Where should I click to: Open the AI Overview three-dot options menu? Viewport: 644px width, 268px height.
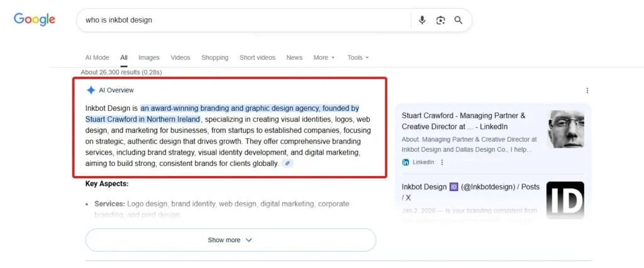[587, 91]
